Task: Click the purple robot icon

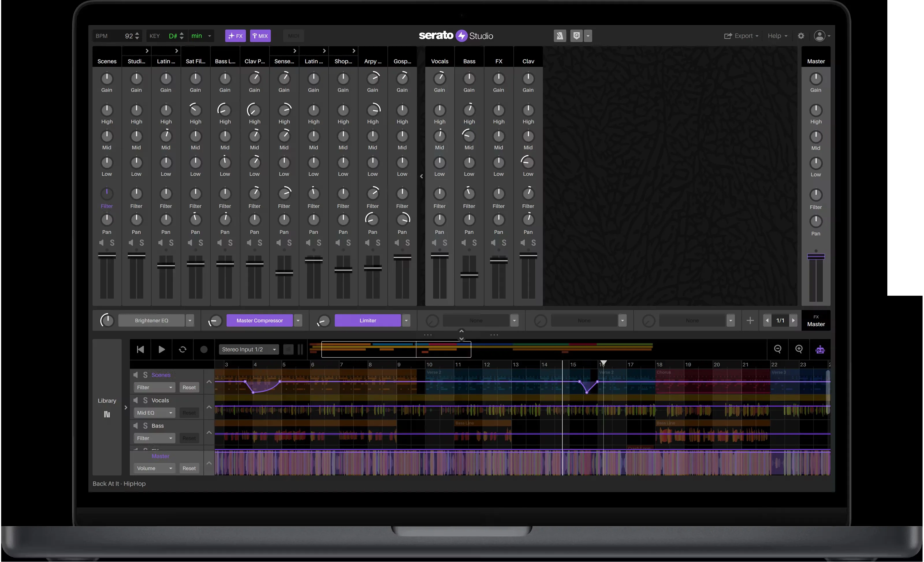Action: click(x=821, y=350)
